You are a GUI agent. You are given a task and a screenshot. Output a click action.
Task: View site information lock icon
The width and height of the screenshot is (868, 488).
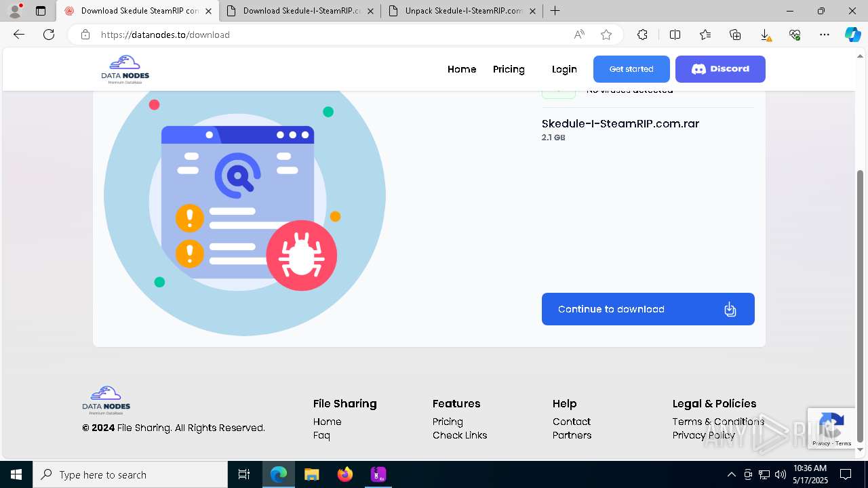(85, 35)
